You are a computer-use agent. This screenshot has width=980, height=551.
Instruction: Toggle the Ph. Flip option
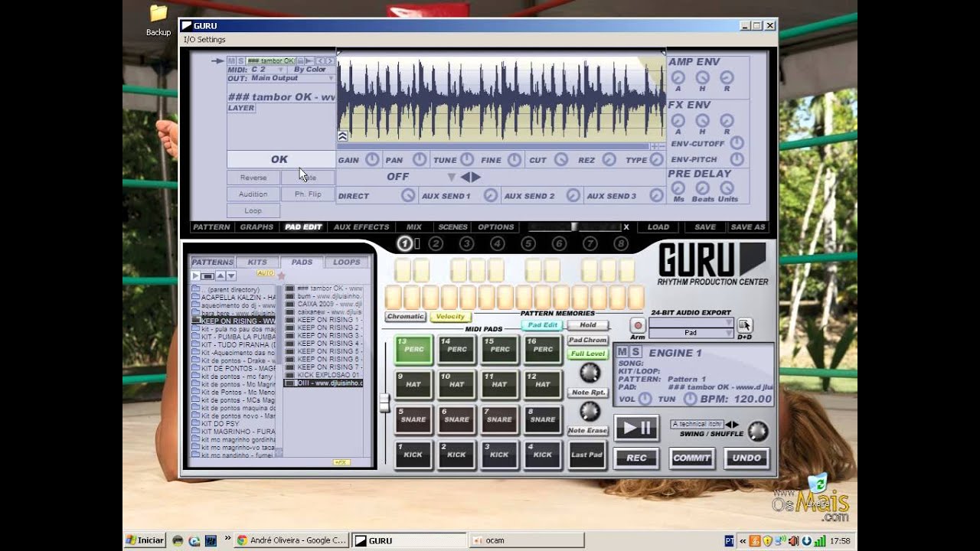click(x=308, y=194)
